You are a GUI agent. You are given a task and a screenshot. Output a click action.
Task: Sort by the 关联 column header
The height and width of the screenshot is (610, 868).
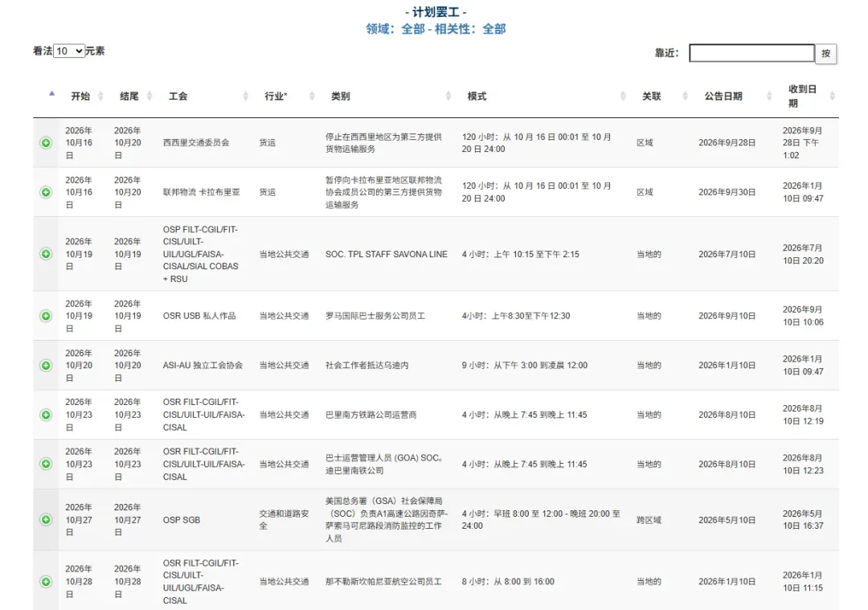[x=652, y=96]
